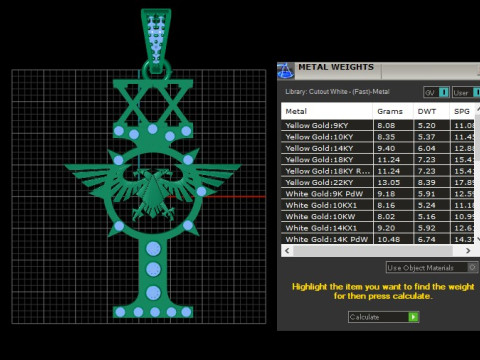This screenshot has width=480, height=360.
Task: Click the Calculate button
Action: pos(384,317)
